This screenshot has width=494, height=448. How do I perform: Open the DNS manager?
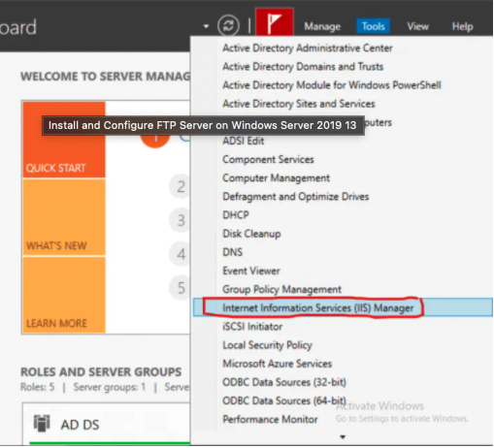point(233,252)
